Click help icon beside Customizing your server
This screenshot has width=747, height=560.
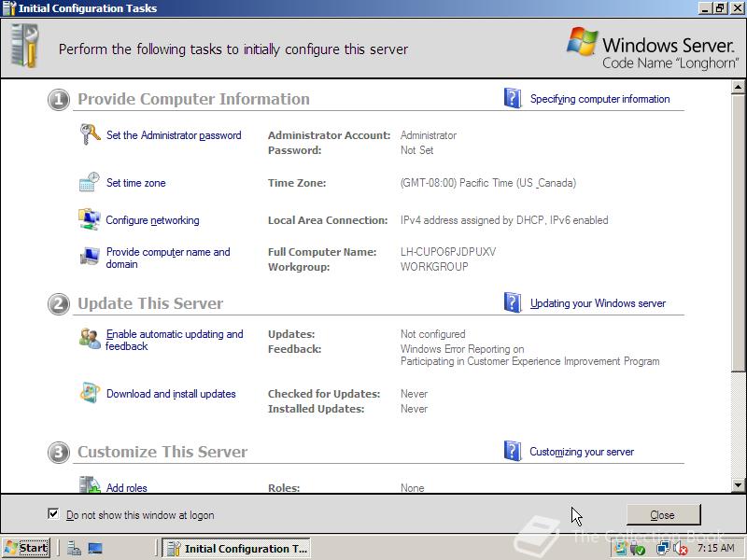click(x=513, y=451)
